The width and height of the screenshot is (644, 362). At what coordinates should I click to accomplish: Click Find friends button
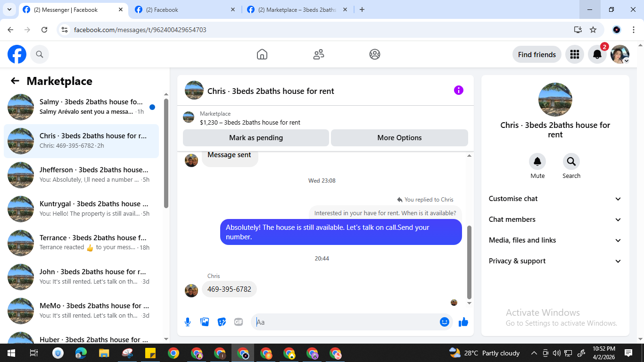[537, 54]
